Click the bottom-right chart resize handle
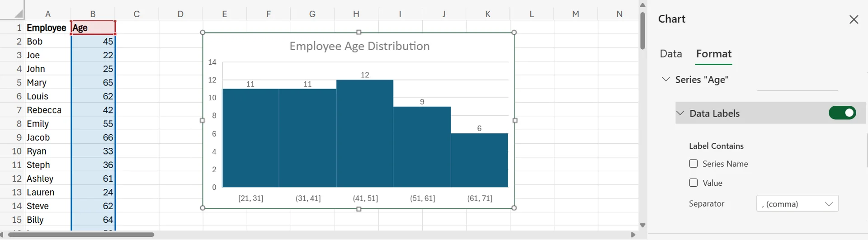Image resolution: width=868 pixels, height=240 pixels. coord(514,208)
